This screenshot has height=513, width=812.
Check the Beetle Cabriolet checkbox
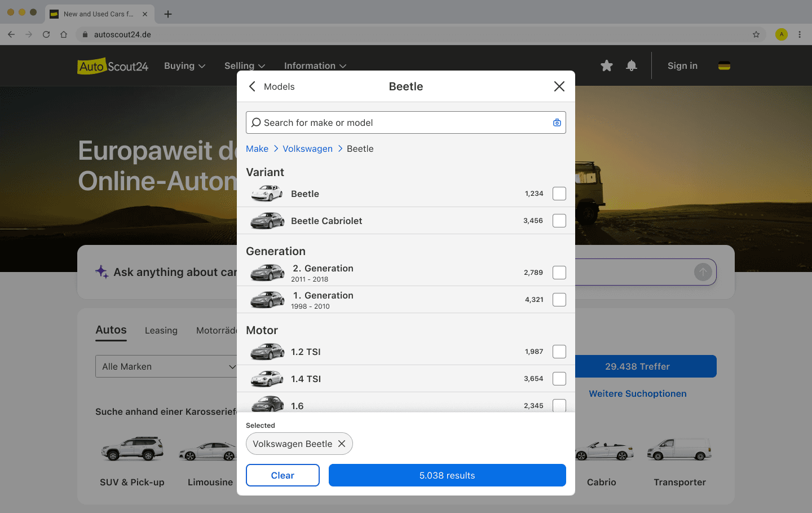point(559,221)
